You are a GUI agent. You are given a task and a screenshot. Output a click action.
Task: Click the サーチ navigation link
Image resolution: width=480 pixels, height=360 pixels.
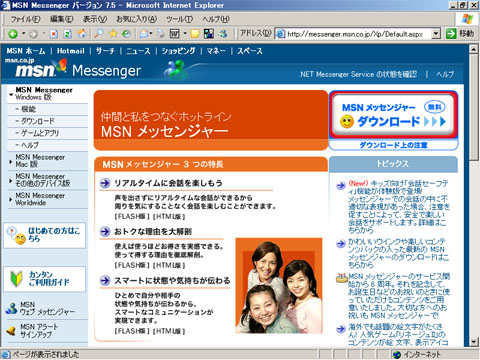click(105, 51)
